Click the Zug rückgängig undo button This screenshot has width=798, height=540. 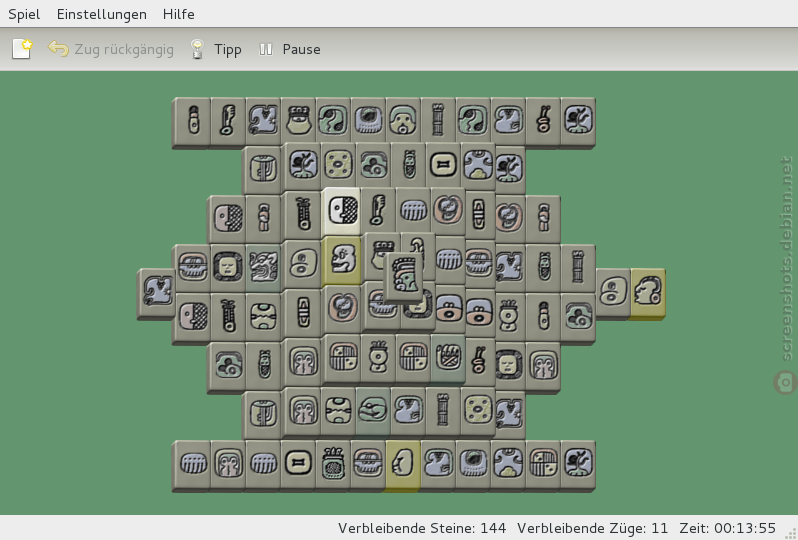click(x=110, y=49)
